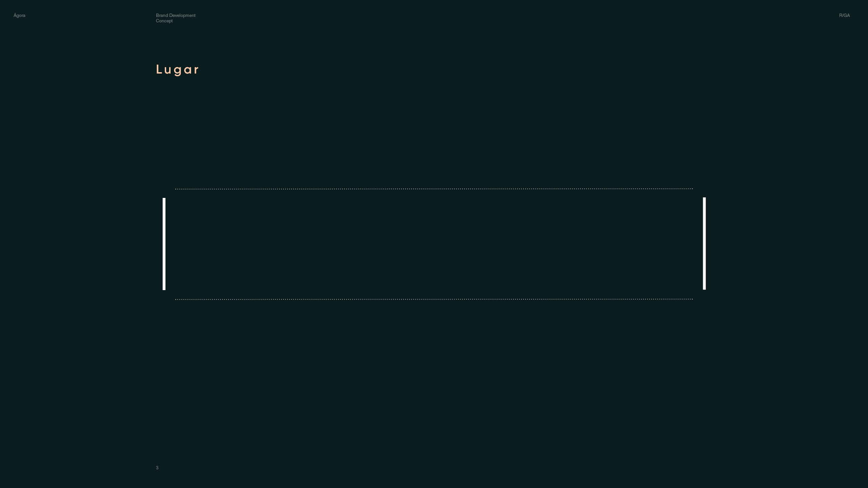Click the empty area between the vertical bars
The image size is (868, 488).
tap(434, 244)
